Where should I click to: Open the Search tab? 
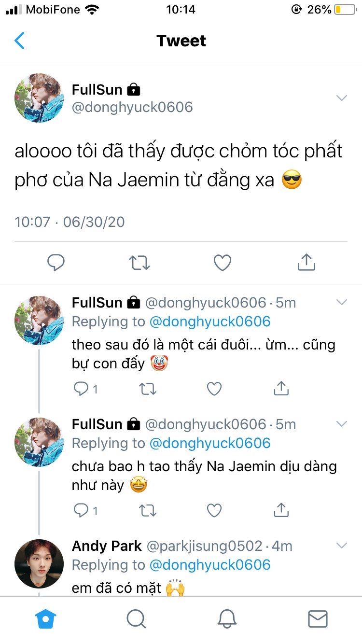[136, 618]
